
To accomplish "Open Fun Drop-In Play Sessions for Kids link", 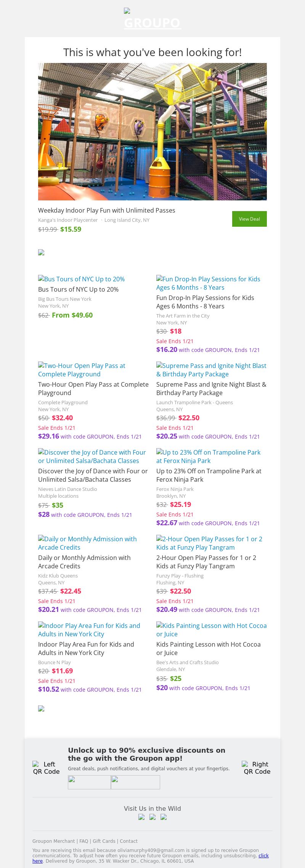I will point(208,283).
